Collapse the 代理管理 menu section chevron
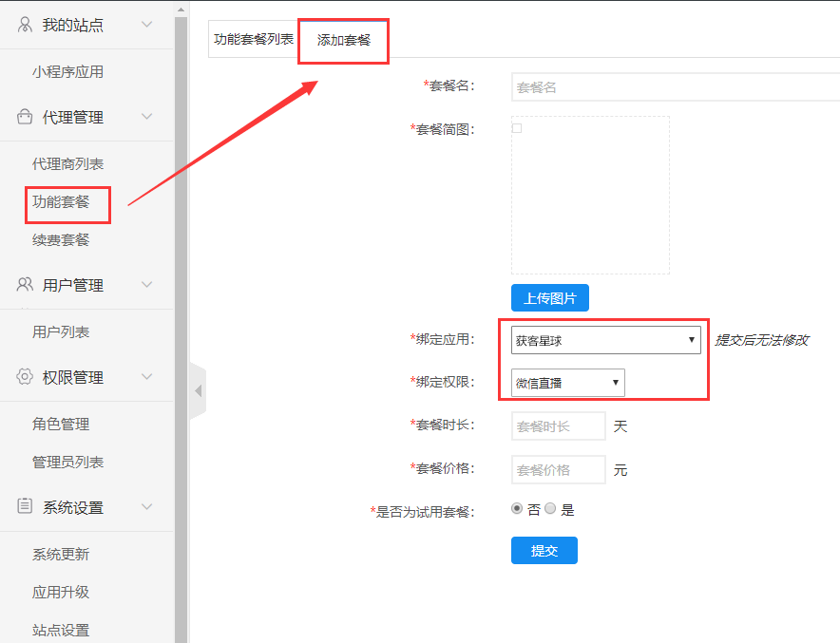The width and height of the screenshot is (840, 643). (146, 117)
